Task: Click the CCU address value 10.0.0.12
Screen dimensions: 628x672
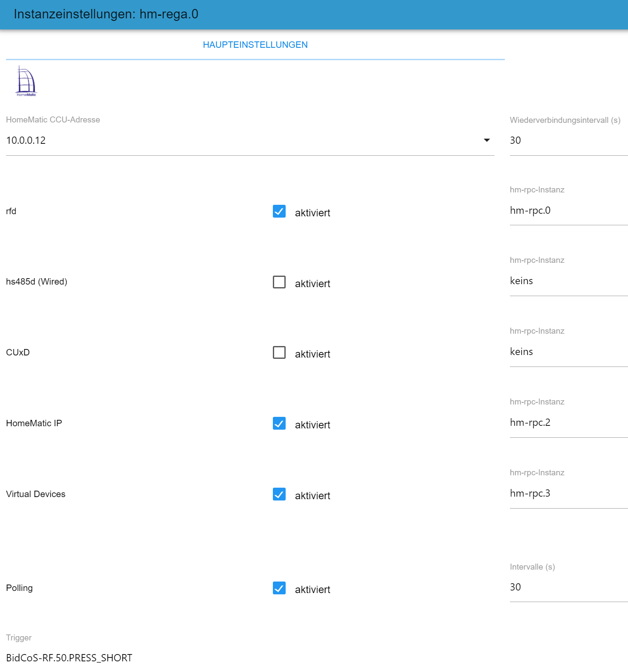Action: (26, 140)
